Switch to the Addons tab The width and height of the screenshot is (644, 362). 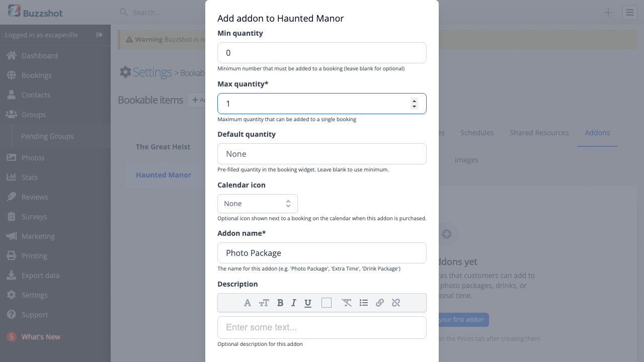(x=597, y=133)
